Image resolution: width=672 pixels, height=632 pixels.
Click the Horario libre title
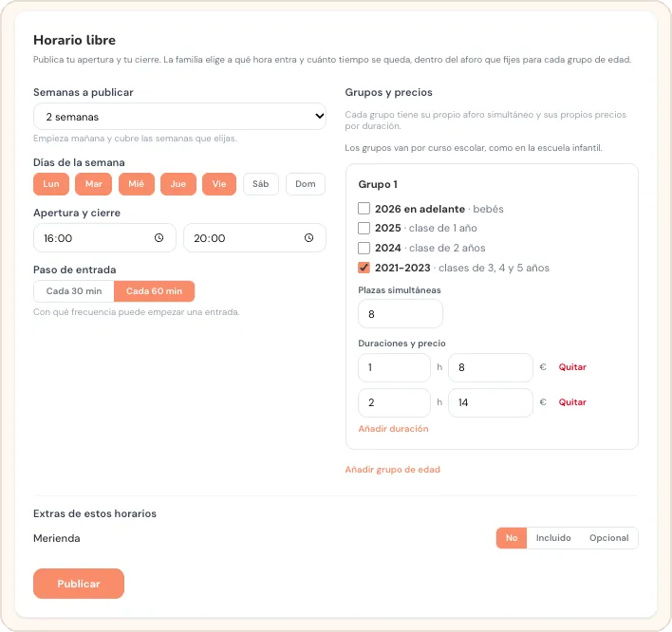75,40
